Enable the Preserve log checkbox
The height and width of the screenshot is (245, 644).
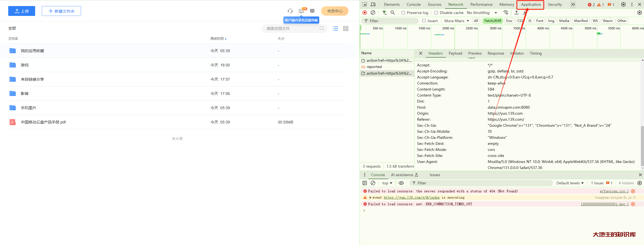click(403, 13)
